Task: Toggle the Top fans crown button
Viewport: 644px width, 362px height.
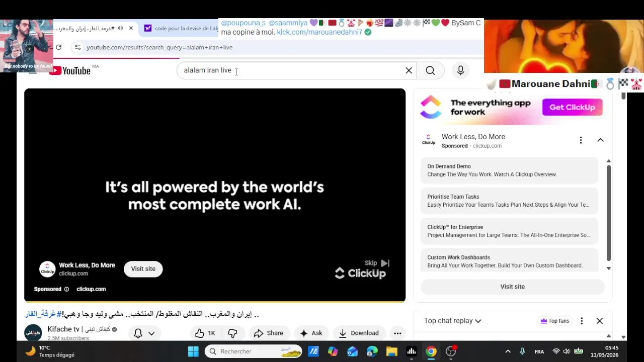Action: [x=554, y=321]
